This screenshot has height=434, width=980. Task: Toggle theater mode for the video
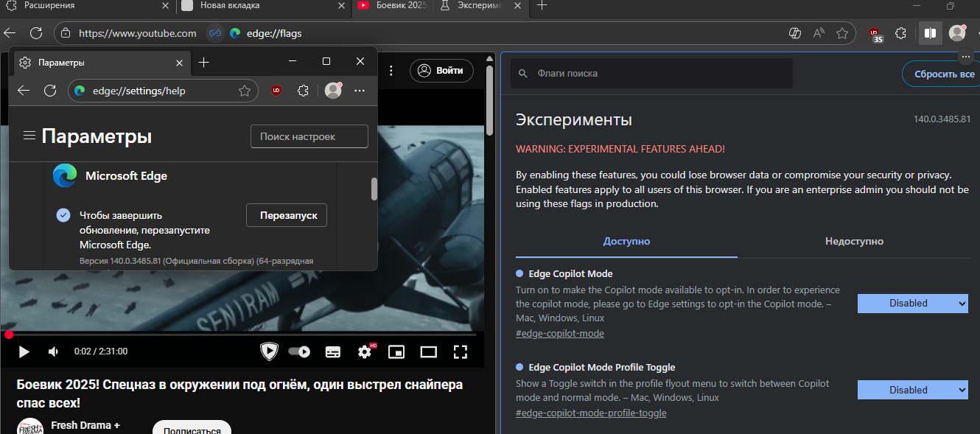click(429, 352)
